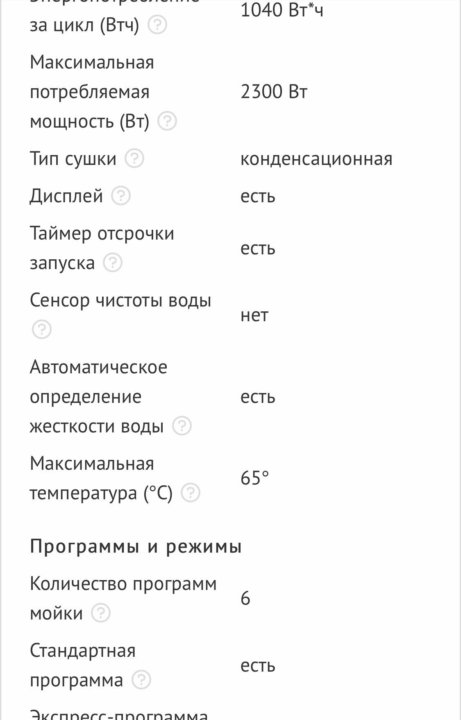
Task: Click help icon next to температура (°C)
Action: coord(191,493)
